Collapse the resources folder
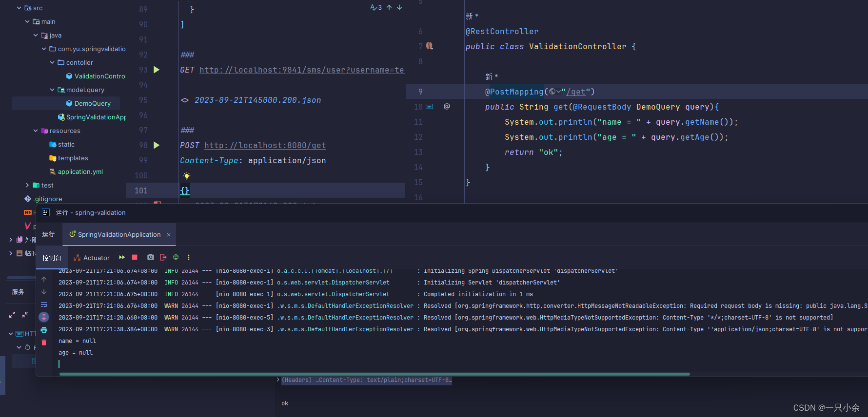Image resolution: width=868 pixels, height=417 pixels. 36,131
